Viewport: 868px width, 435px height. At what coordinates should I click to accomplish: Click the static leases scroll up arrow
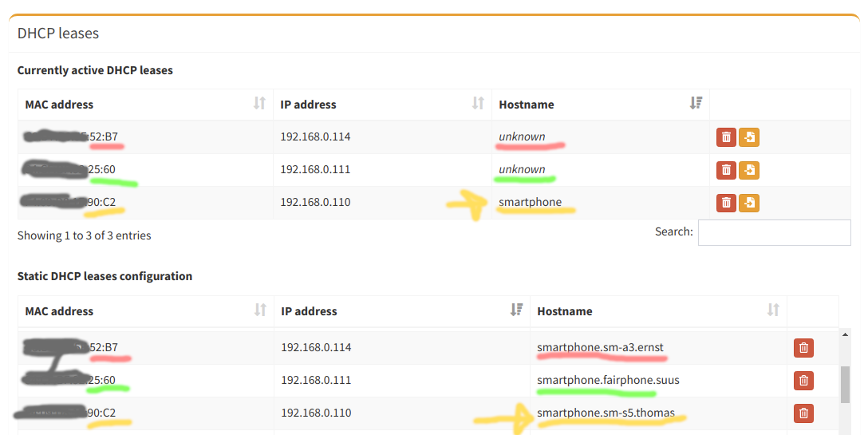coord(845,334)
